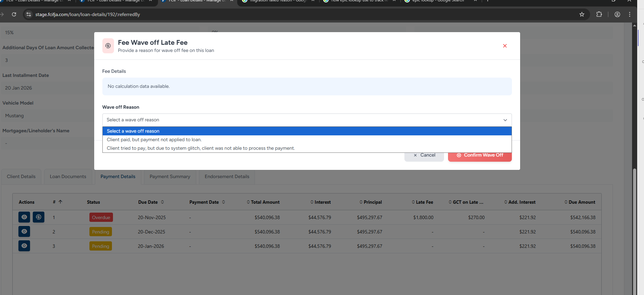The height and width of the screenshot is (295, 644).
Task: Reload the page using the refresh icon
Action: pos(14,14)
